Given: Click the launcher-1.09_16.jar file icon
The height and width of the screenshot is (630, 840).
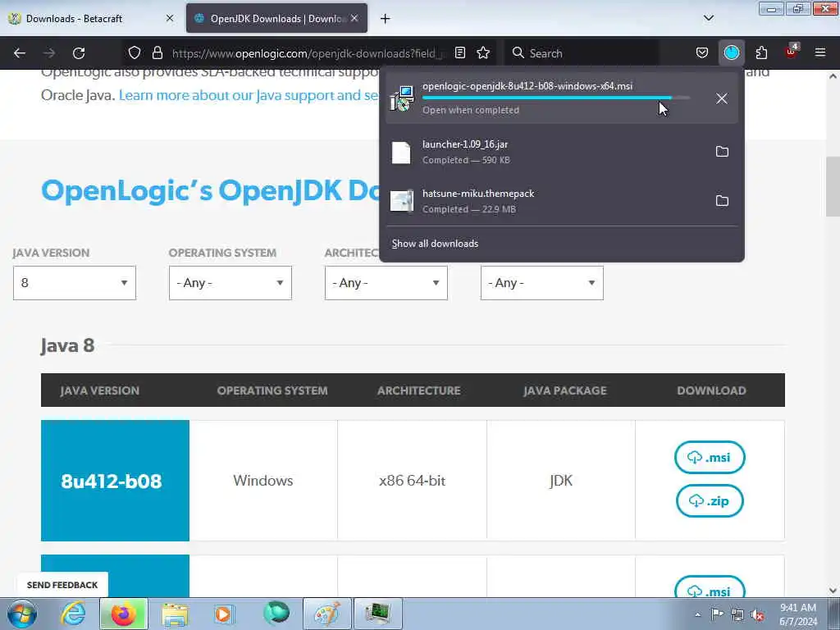Looking at the screenshot, I should pos(401,153).
